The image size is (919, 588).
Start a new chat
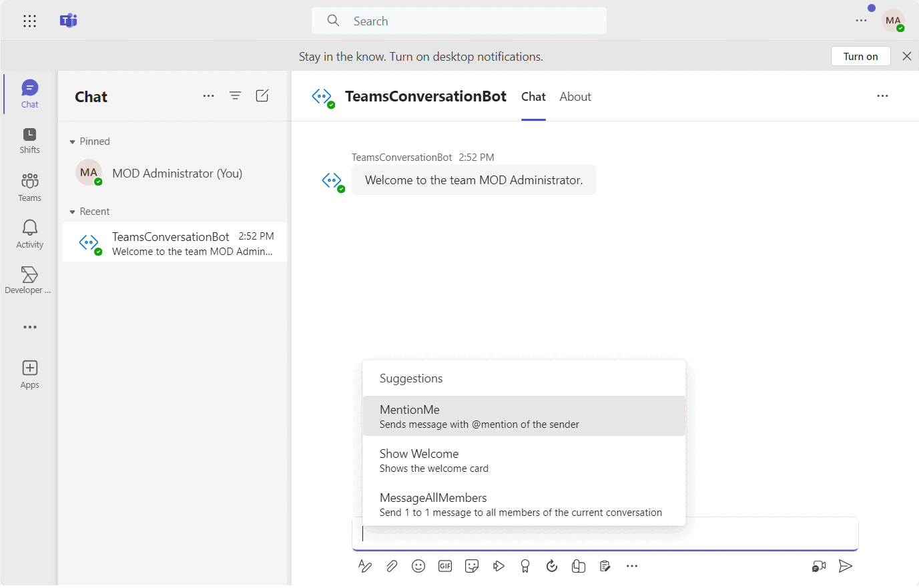point(262,96)
